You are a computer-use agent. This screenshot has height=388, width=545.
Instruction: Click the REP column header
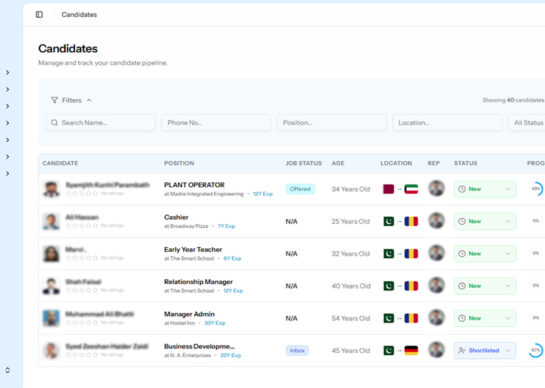tap(433, 163)
